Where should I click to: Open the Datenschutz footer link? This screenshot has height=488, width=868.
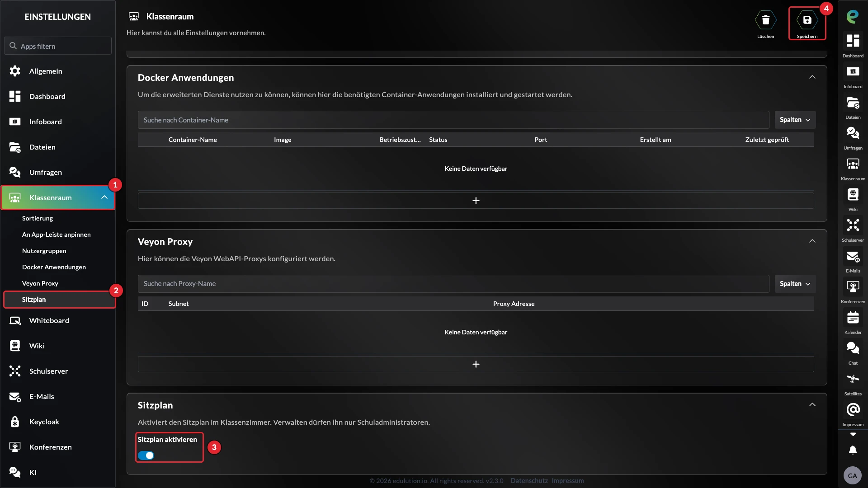tap(529, 481)
